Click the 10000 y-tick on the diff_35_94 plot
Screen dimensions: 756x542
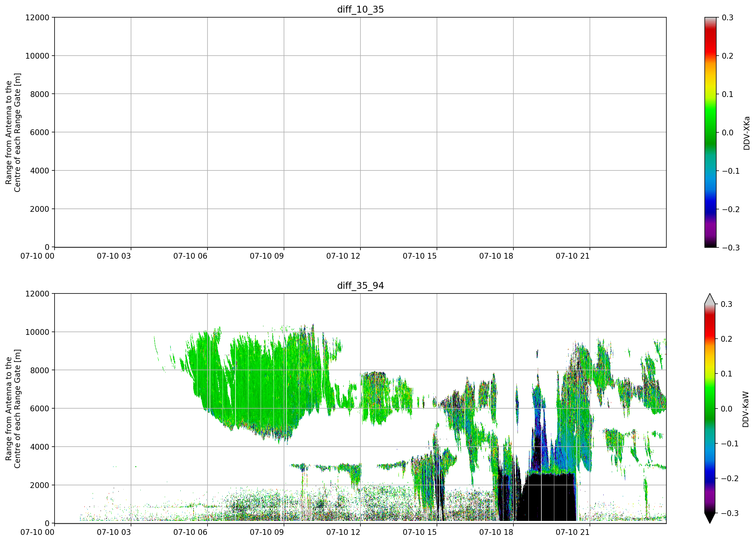pyautogui.click(x=37, y=332)
